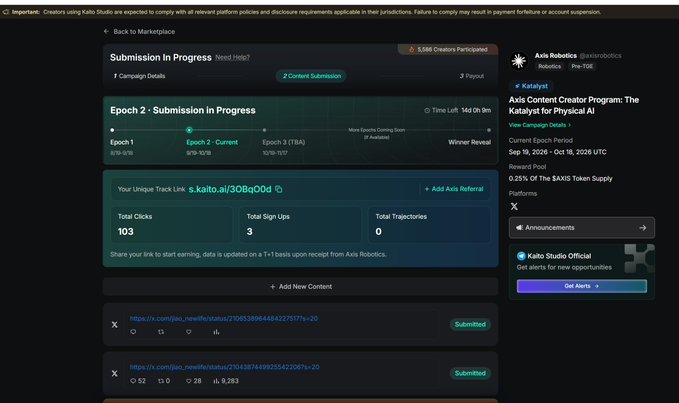Click the Katalyst badge

pos(531,86)
